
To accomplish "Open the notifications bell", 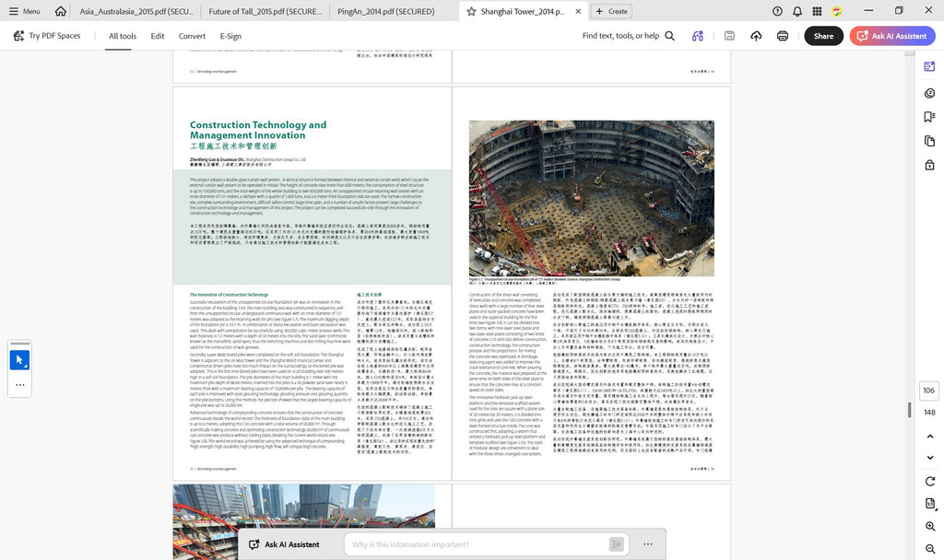I will [x=797, y=11].
